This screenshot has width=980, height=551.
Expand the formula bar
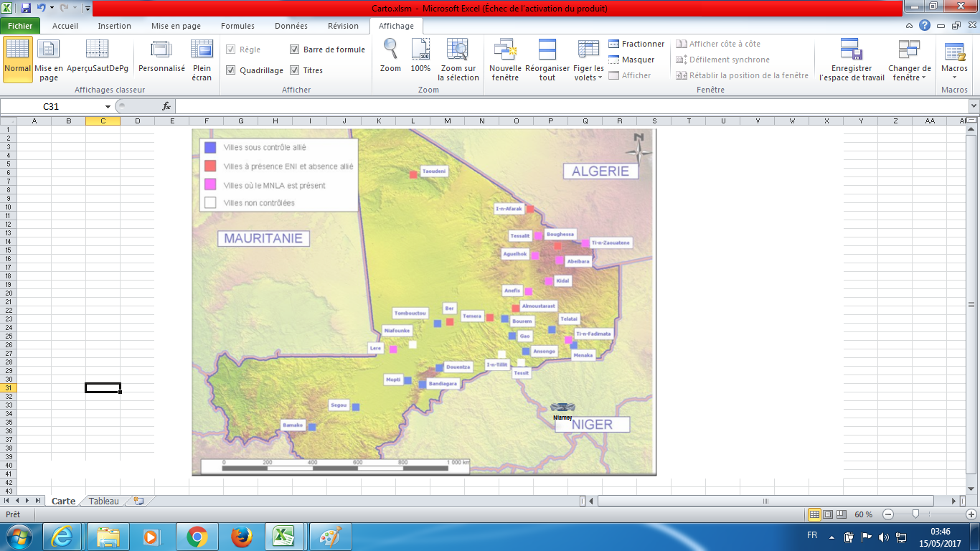pos(974,106)
